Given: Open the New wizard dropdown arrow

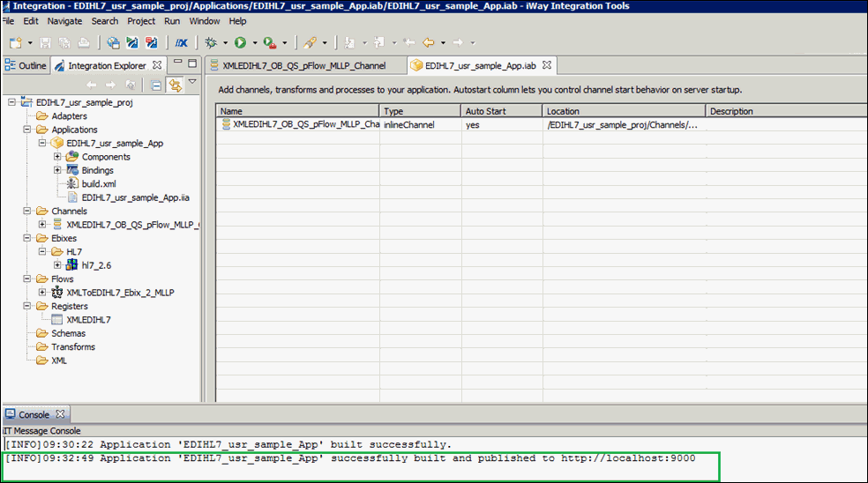Looking at the screenshot, I should click(30, 42).
